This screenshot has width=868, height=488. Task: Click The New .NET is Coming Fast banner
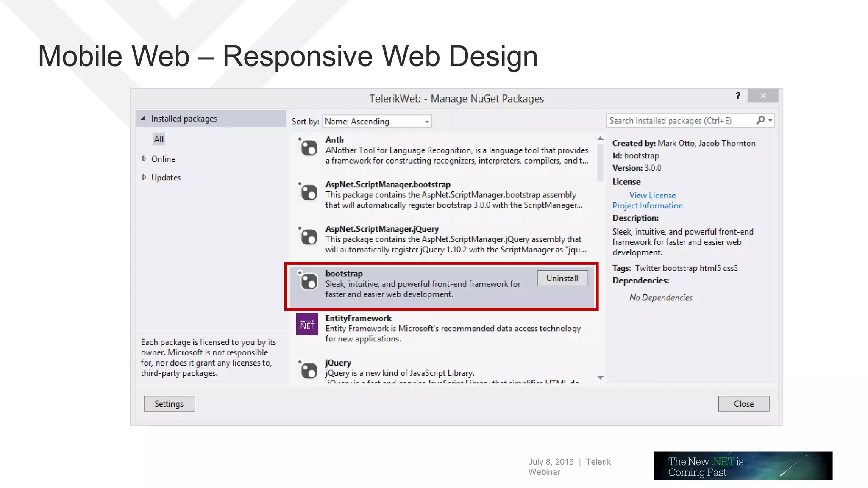[743, 466]
